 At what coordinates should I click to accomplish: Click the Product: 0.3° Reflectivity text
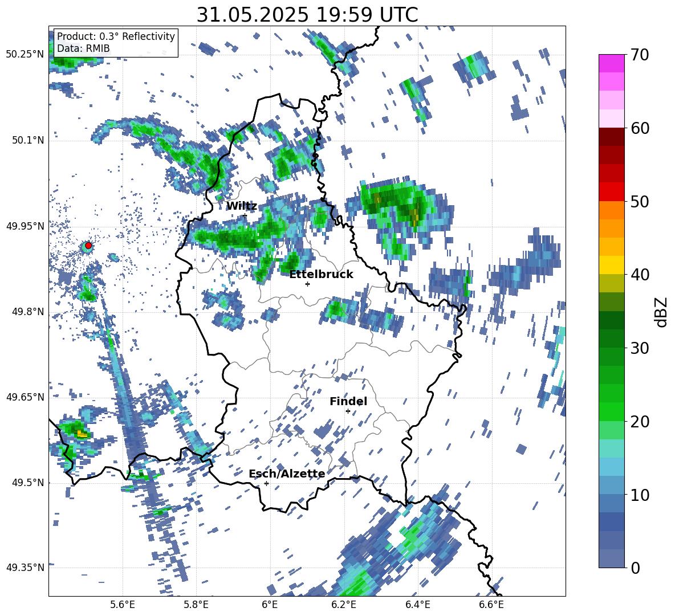pyautogui.click(x=116, y=36)
